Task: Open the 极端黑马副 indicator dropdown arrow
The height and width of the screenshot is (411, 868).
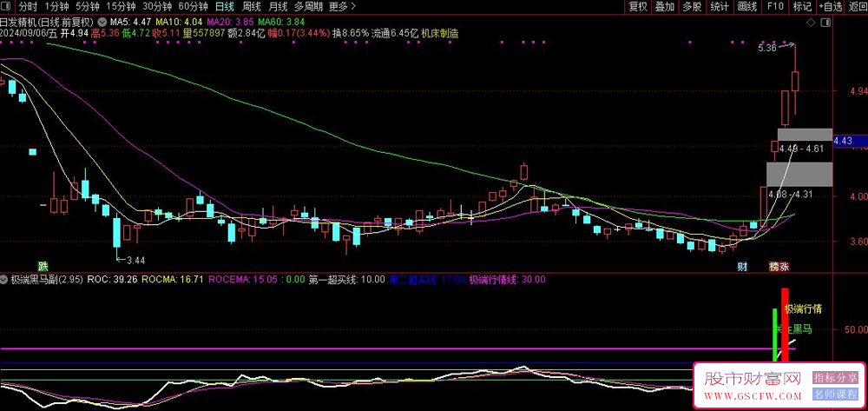Action: point(5,280)
